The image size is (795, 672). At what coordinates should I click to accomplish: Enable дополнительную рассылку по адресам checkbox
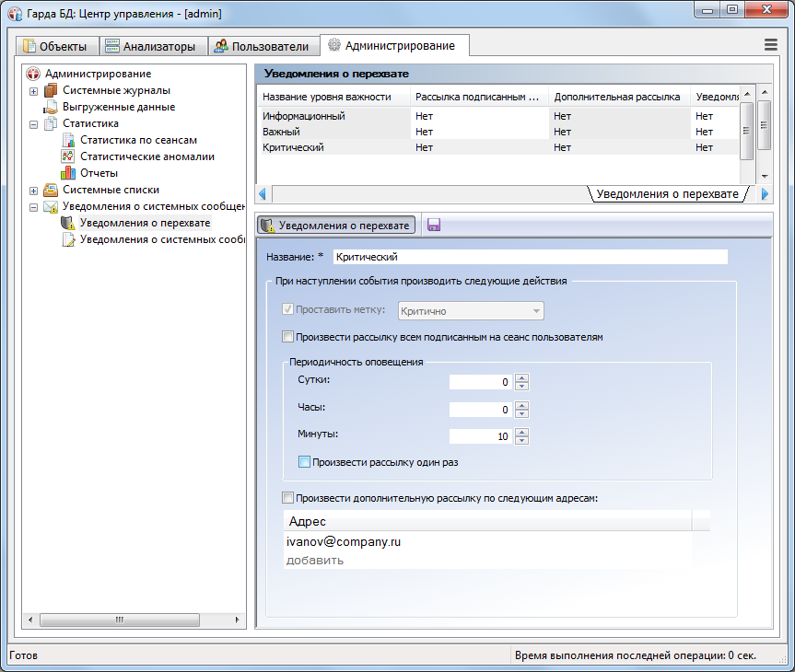tap(287, 498)
